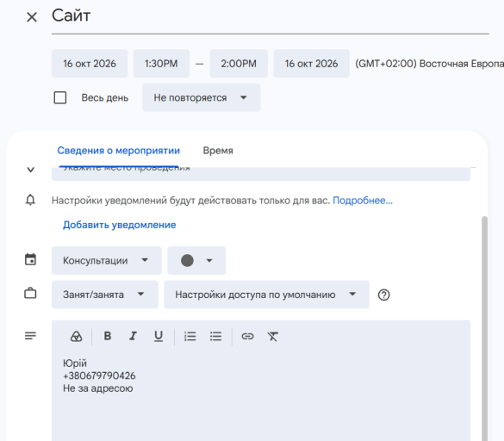The width and height of the screenshot is (504, 441).
Task: Collapse the location section chevron
Action: [30, 170]
